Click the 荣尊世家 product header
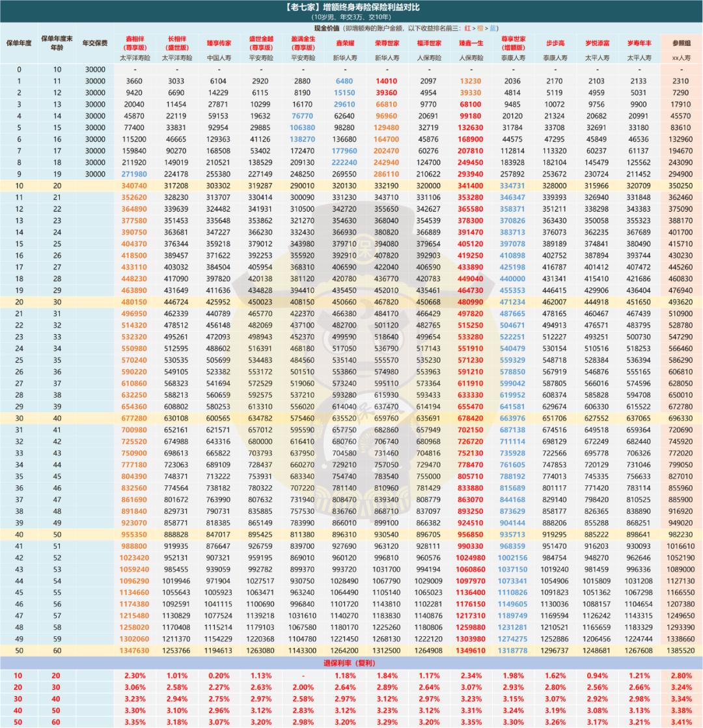 pyautogui.click(x=387, y=43)
